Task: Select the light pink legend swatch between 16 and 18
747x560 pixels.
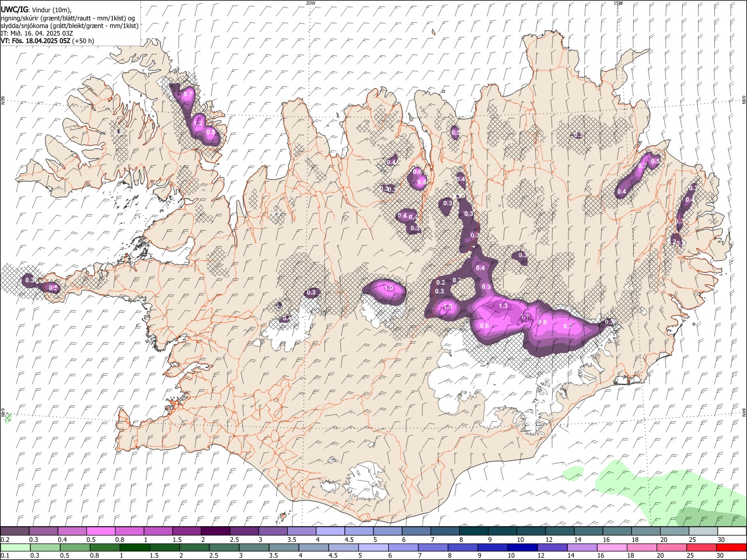Action: pyautogui.click(x=612, y=548)
